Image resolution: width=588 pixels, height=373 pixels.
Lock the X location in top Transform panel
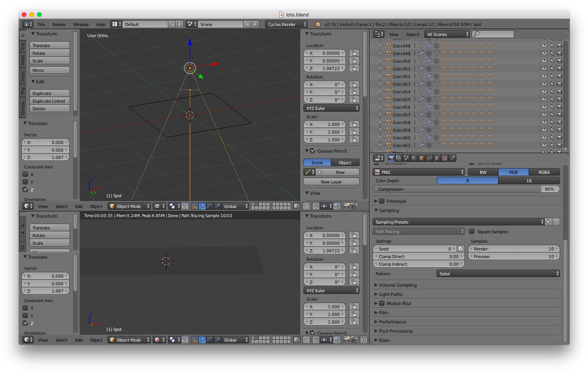point(354,53)
